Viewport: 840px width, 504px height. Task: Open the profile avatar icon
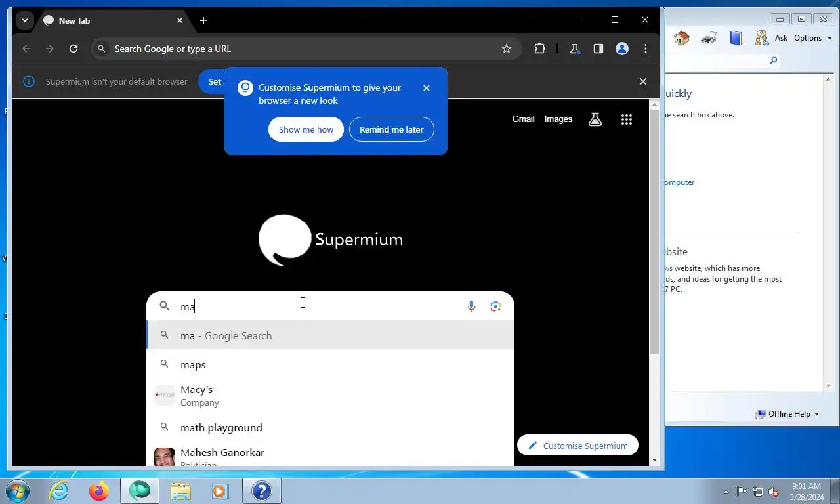click(622, 49)
